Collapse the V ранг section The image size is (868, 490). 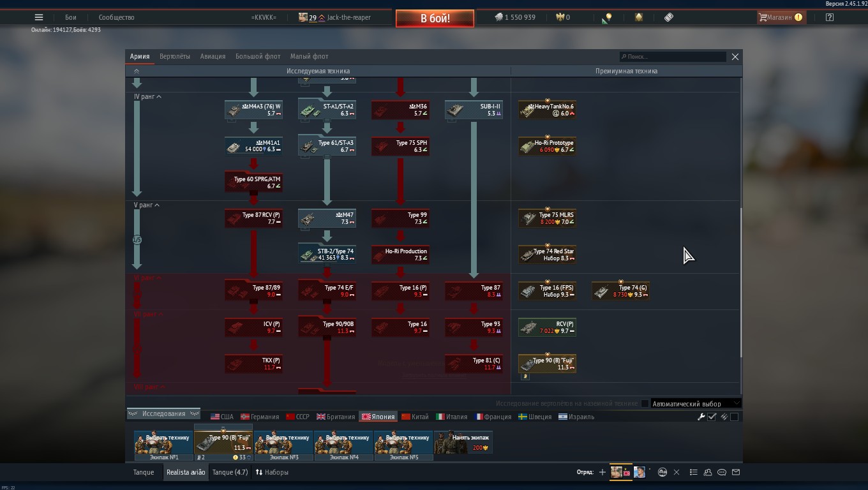click(147, 205)
